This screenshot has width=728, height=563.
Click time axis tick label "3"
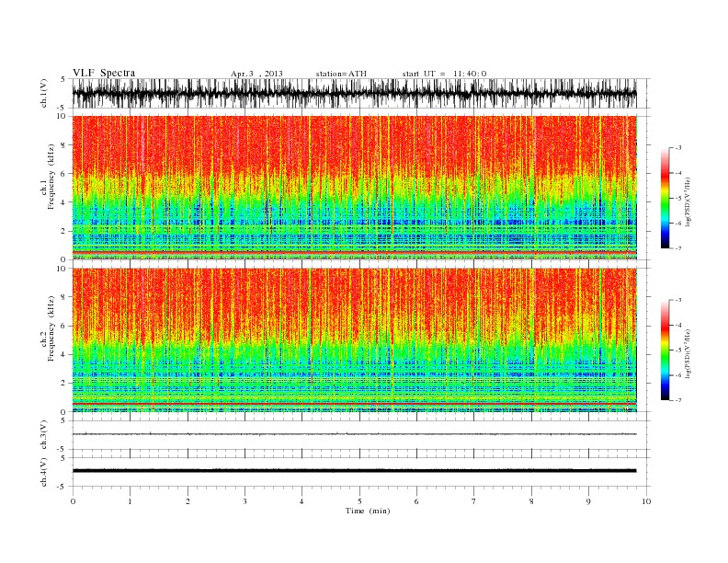point(245,501)
